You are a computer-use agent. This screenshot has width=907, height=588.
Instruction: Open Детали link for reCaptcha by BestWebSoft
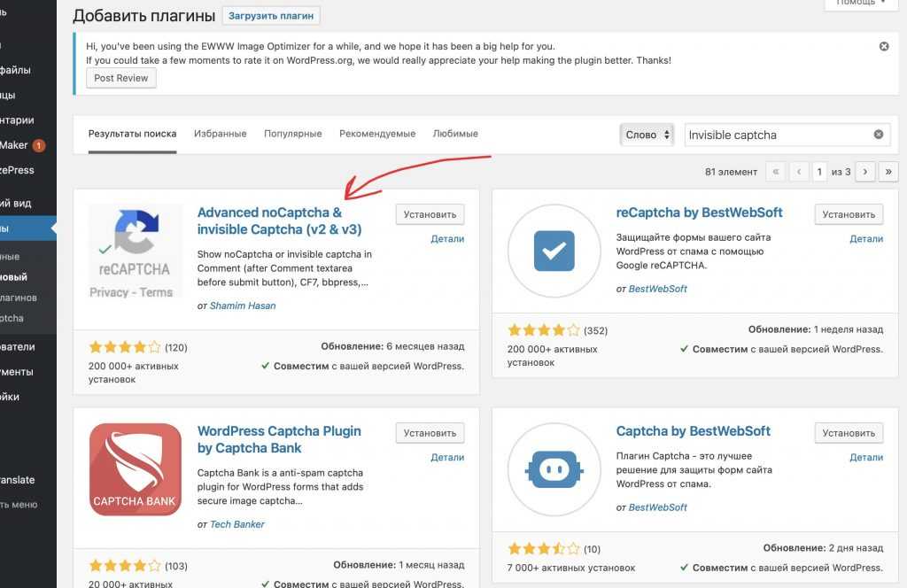click(x=865, y=239)
